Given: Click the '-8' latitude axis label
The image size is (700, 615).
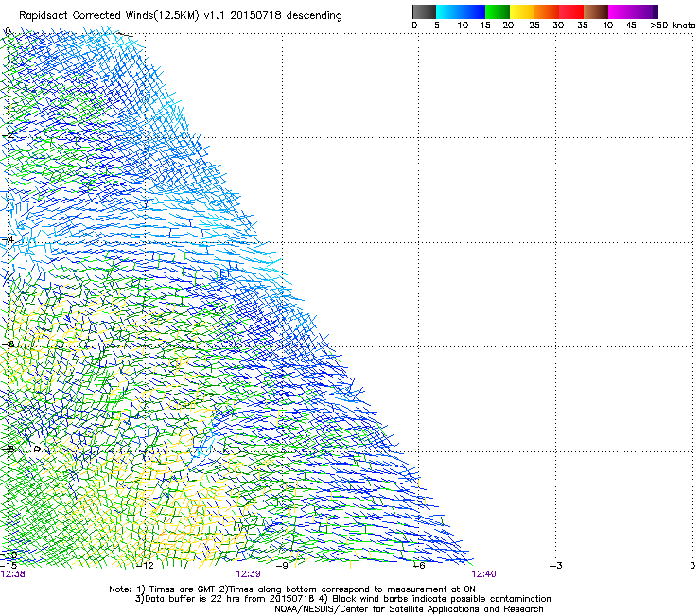Looking at the screenshot, I should [8, 448].
